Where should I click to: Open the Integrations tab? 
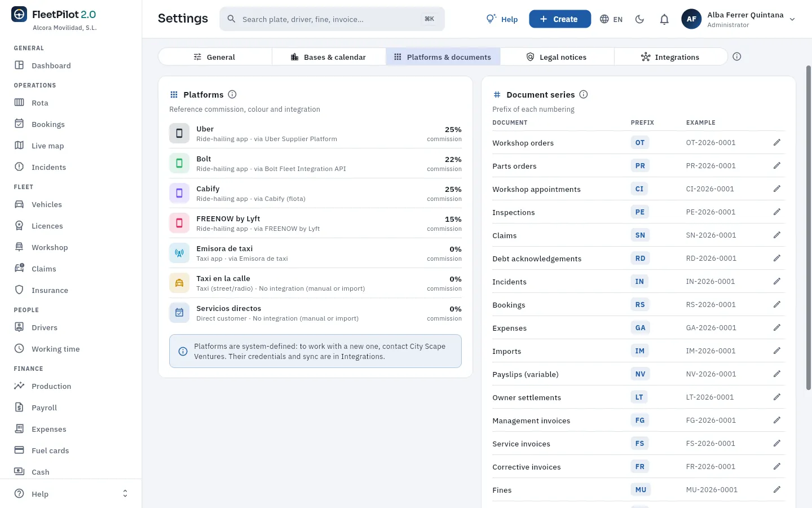click(x=670, y=57)
